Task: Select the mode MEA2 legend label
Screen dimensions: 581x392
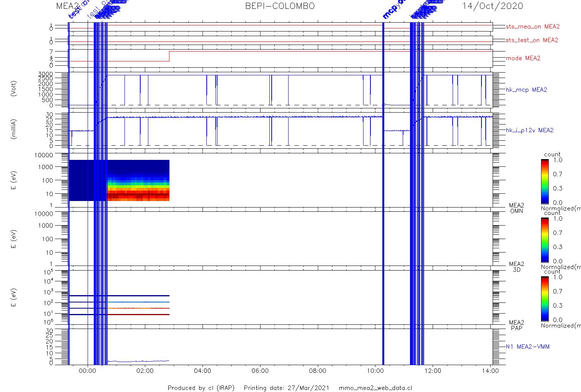Action: (x=523, y=58)
